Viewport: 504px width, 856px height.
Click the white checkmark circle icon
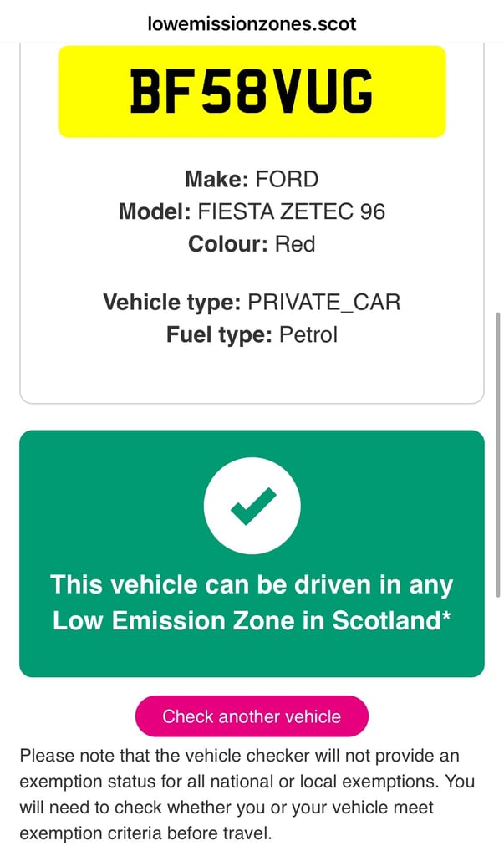pyautogui.click(x=252, y=506)
